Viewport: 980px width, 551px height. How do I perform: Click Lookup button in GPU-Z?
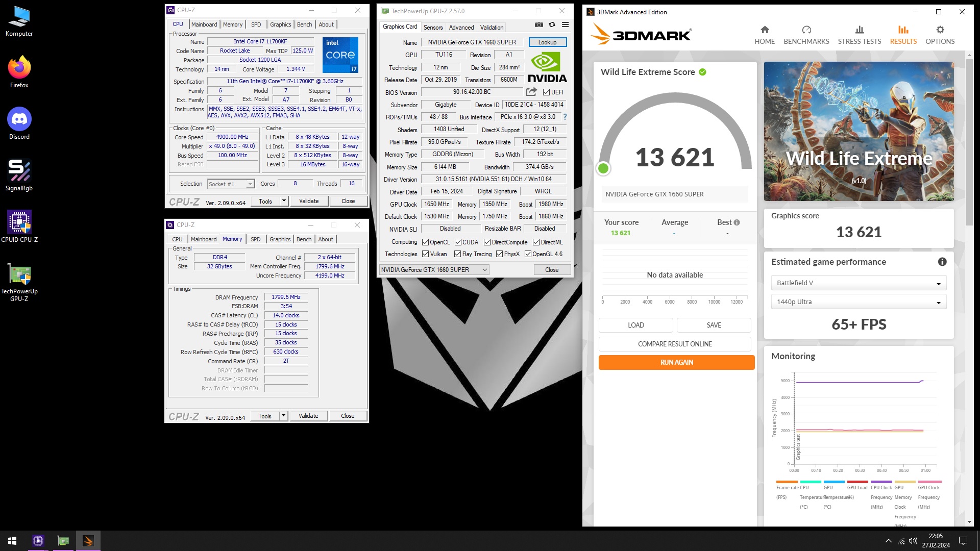548,42
